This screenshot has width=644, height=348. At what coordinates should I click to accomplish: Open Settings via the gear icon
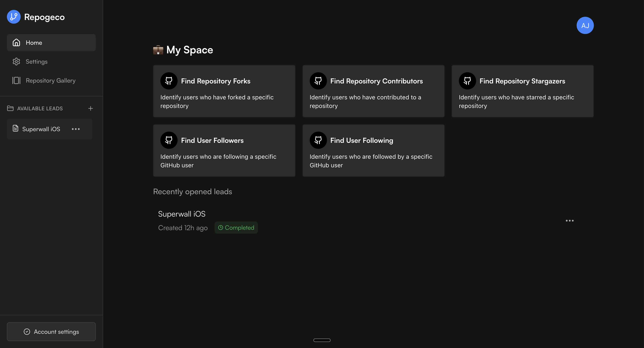[16, 62]
